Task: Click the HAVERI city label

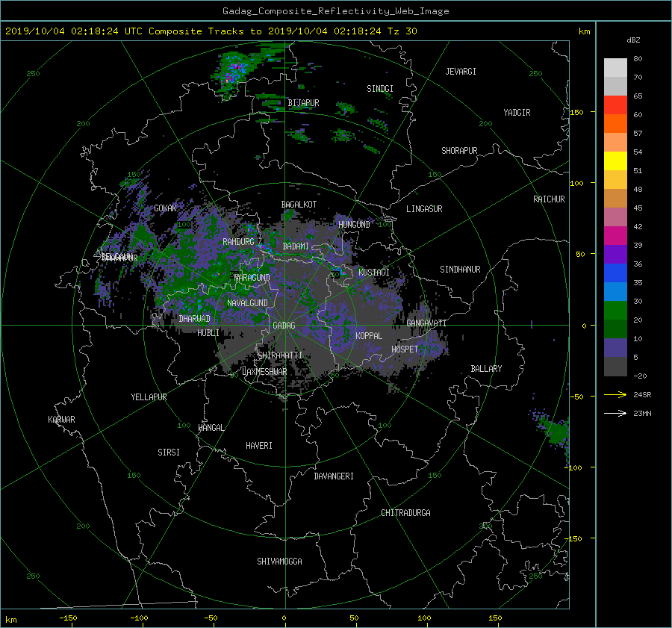Action: coord(259,447)
